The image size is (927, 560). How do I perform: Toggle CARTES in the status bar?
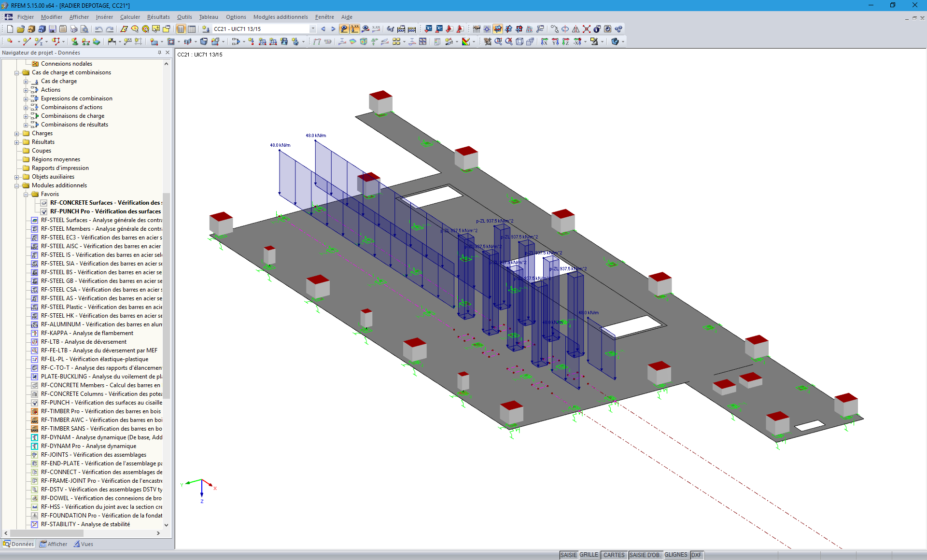coord(613,555)
